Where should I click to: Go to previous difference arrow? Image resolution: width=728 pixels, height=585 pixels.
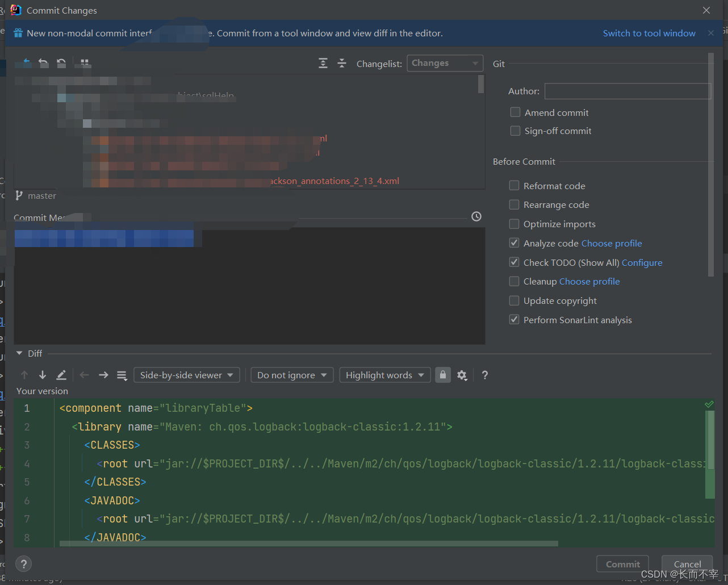click(x=24, y=375)
